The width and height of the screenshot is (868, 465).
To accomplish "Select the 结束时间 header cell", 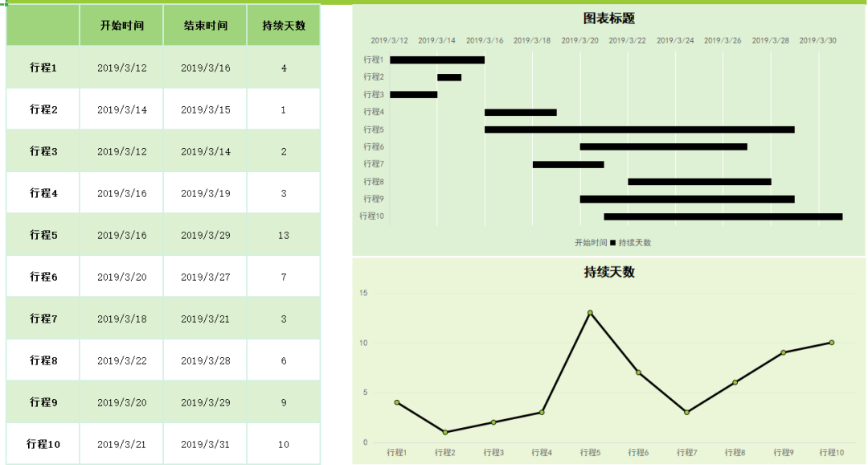I will [206, 25].
